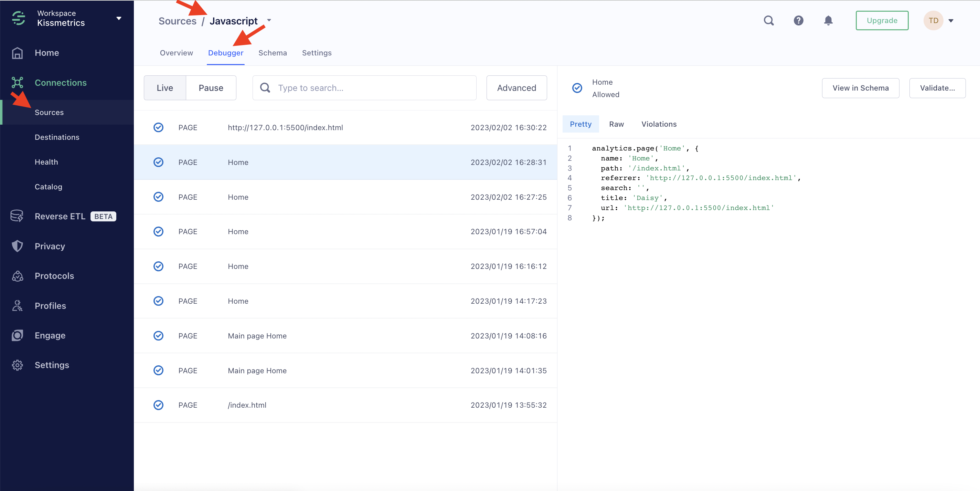Image resolution: width=980 pixels, height=491 pixels.
Task: Click the Protocols icon in sidebar
Action: coord(17,276)
